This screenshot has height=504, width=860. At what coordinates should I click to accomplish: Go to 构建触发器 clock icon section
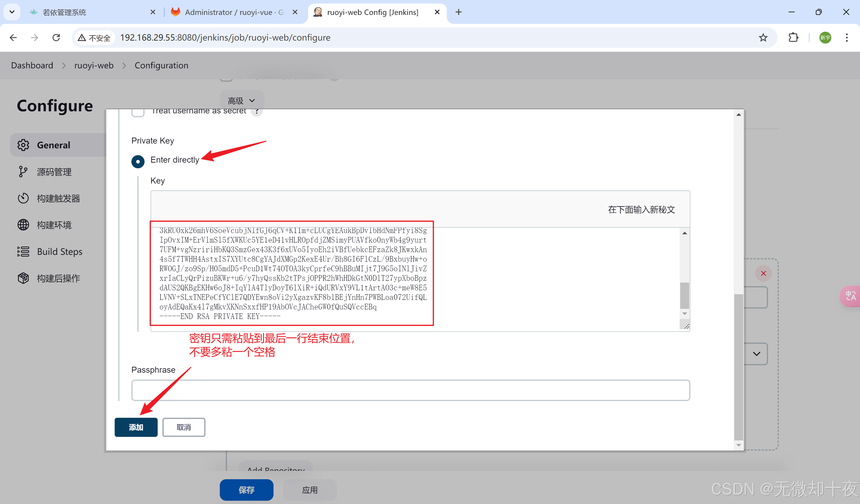[23, 198]
